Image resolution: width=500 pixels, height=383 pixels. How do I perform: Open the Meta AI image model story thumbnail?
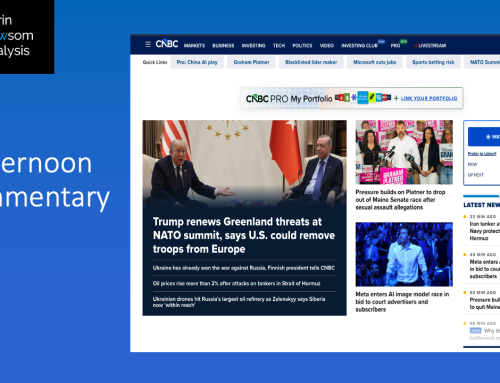click(x=404, y=254)
